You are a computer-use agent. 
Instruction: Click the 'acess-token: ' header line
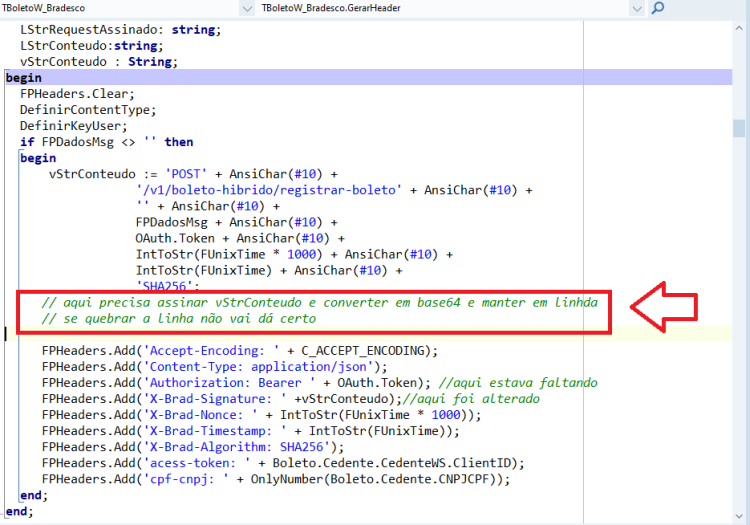(283, 463)
